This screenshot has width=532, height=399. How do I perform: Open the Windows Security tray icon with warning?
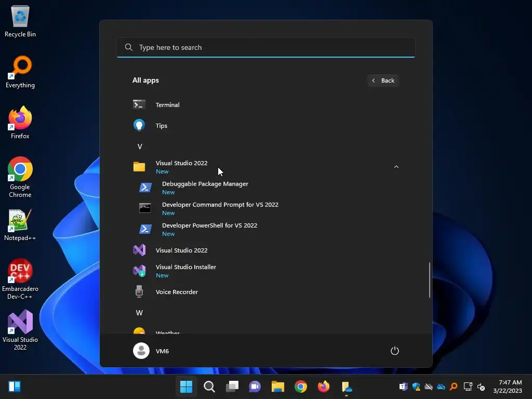click(416, 387)
